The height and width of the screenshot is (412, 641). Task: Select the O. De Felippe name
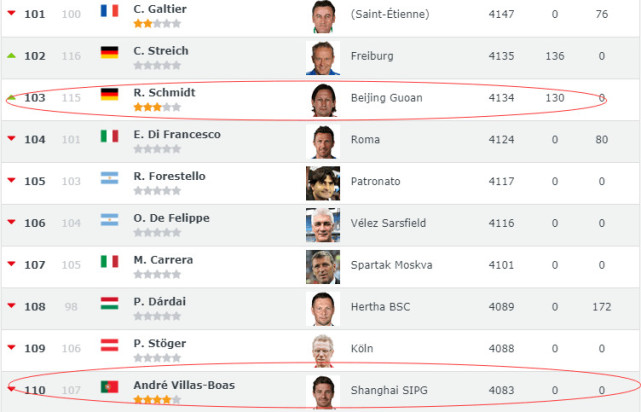click(x=171, y=218)
